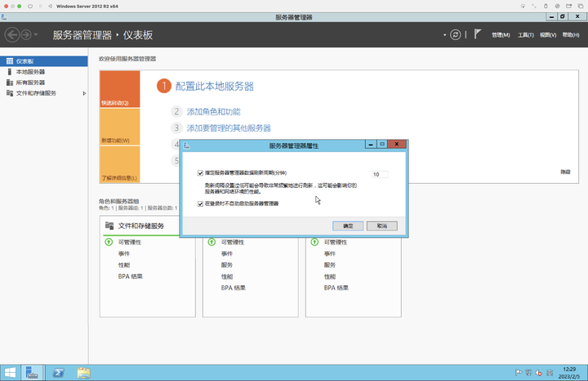Switch to the 新增功能(W) tile

[119, 127]
